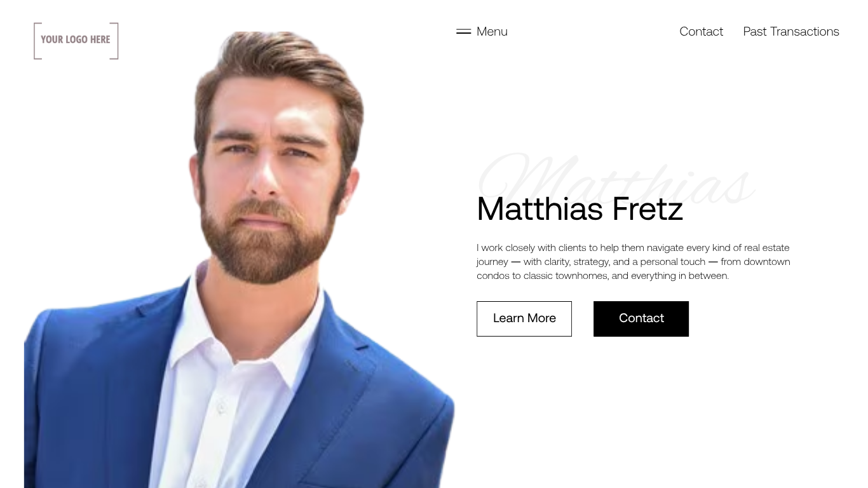Click the surname "Fretz" in the heading

(x=648, y=209)
